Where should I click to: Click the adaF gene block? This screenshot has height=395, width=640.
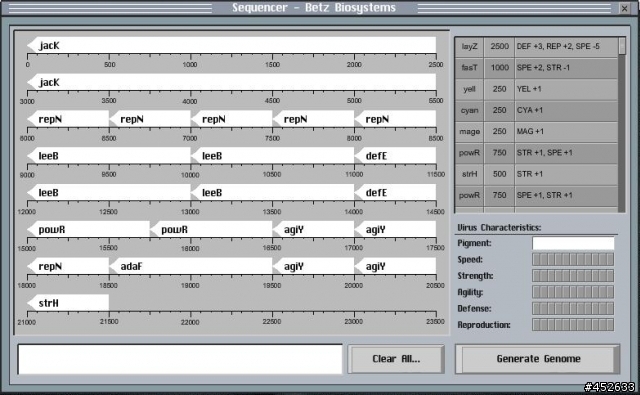(191, 266)
